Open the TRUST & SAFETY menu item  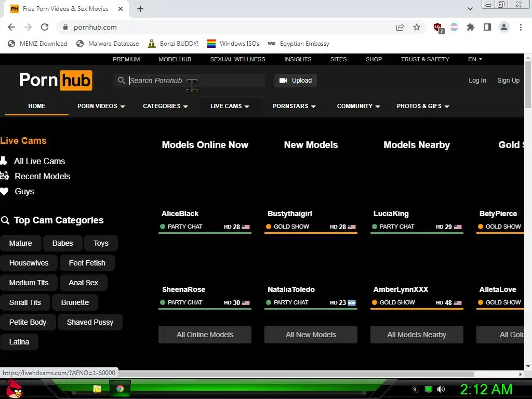click(x=425, y=59)
